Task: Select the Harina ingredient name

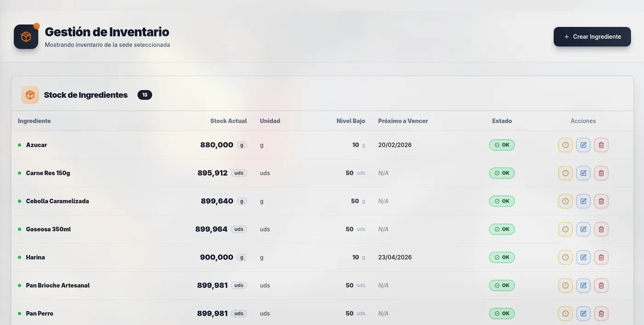Action: click(x=35, y=257)
